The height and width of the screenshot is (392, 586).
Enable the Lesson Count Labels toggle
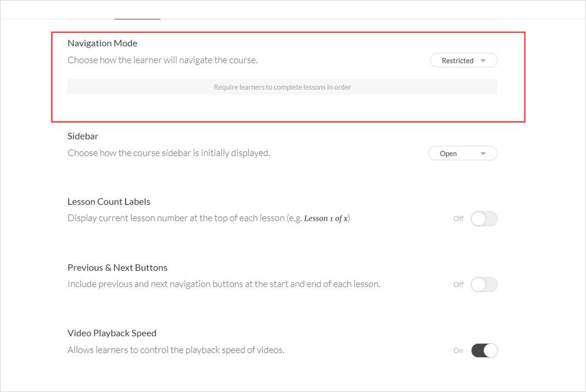[x=484, y=219]
